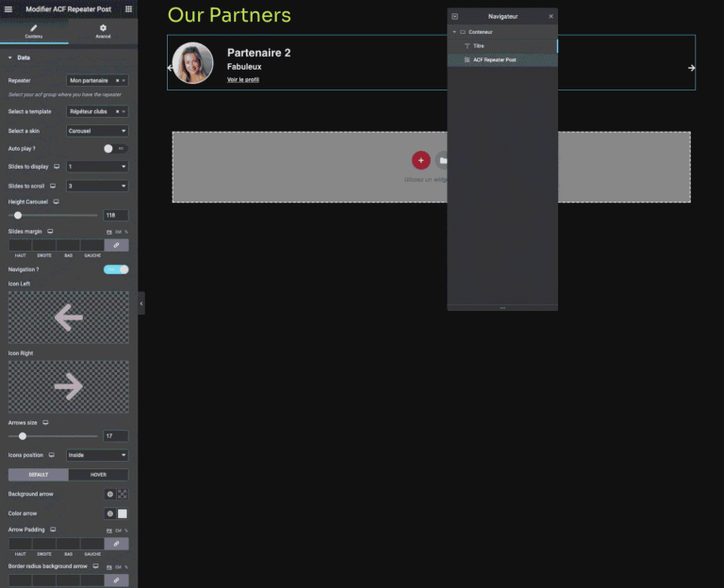The width and height of the screenshot is (724, 588).
Task: Open global color for Background arrow
Action: click(110, 494)
